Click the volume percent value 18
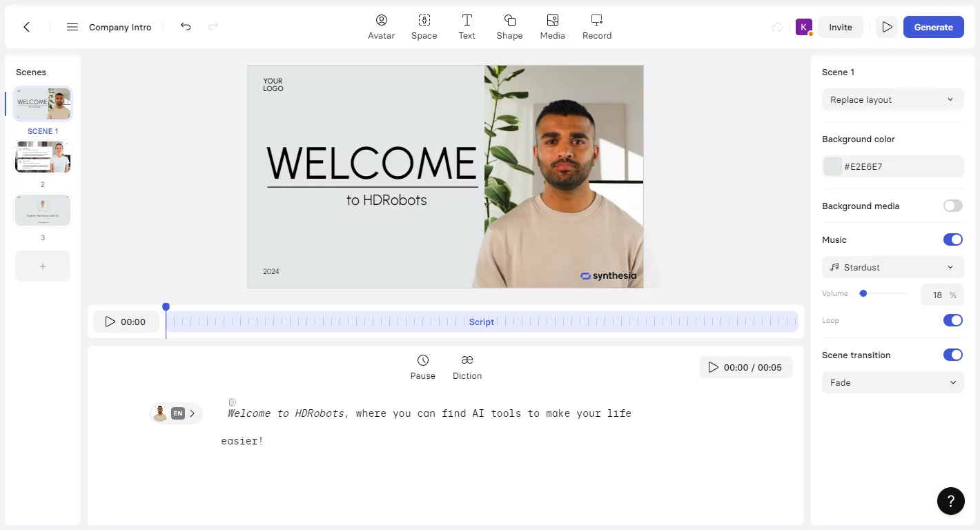Screen dimensions: 980x530 tap(937, 295)
